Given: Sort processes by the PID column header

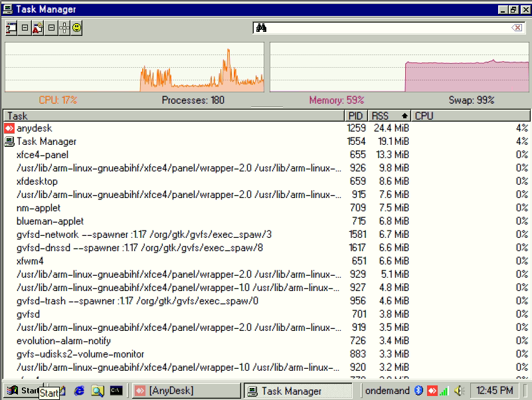Looking at the screenshot, I should point(356,116).
